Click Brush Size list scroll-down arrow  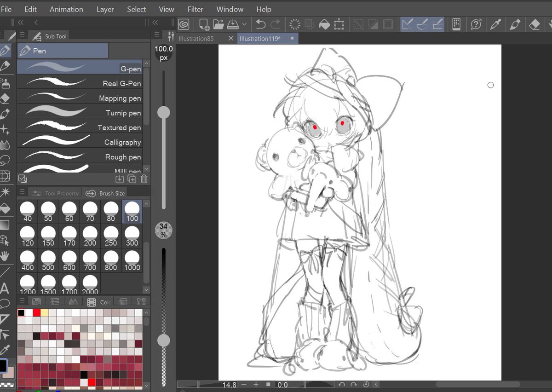146,290
